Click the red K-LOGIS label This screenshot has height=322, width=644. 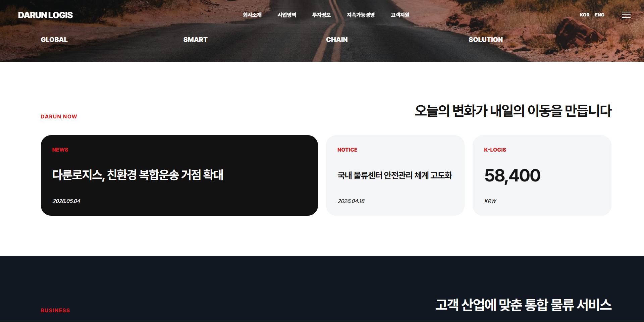coord(495,150)
